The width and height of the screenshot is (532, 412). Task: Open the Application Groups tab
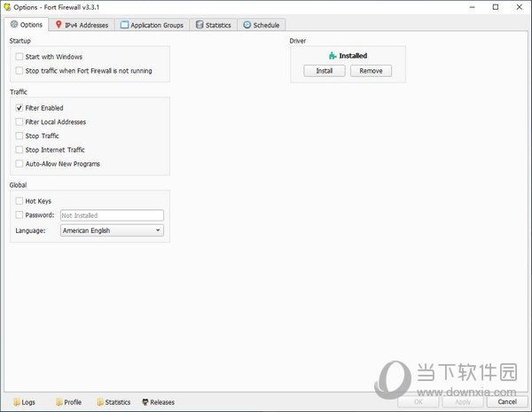click(x=152, y=25)
